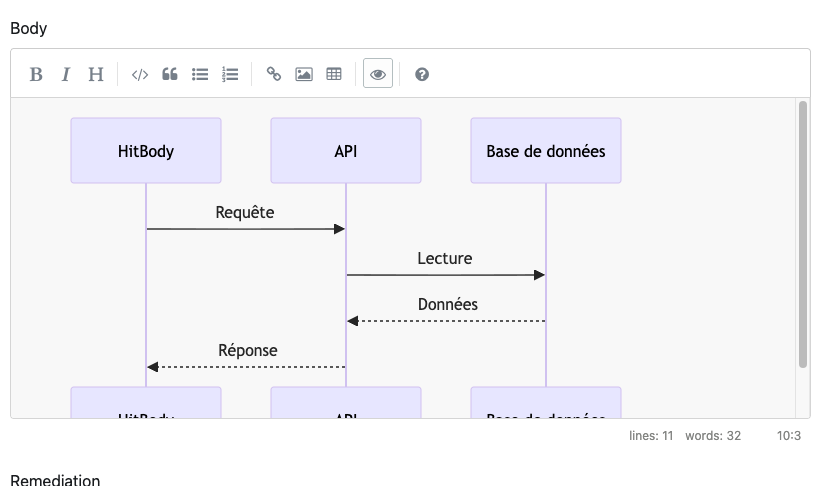Create a bulleted list
The image size is (837, 486).
click(x=200, y=74)
